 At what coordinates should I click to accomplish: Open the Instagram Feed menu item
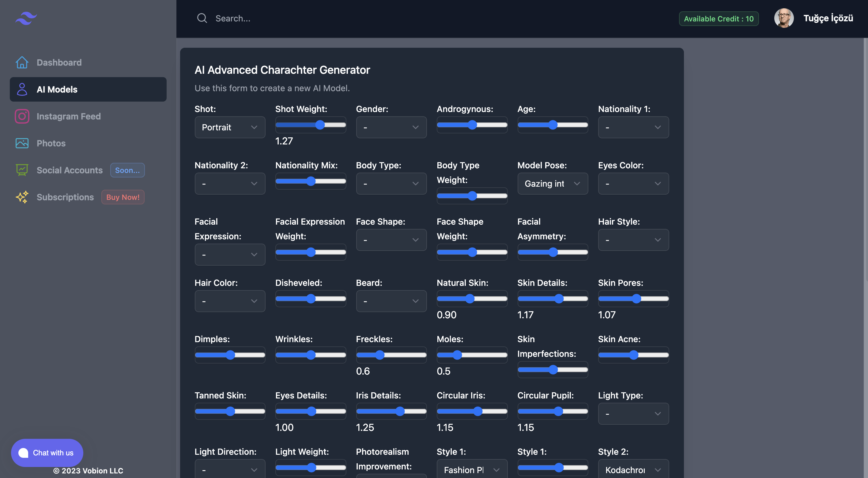[68, 116]
